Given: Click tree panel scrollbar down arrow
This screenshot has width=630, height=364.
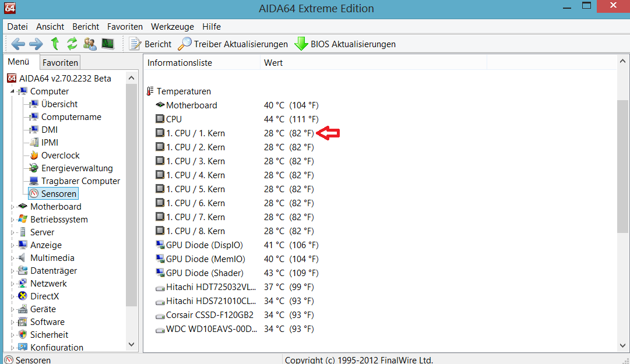Looking at the screenshot, I should click(131, 344).
